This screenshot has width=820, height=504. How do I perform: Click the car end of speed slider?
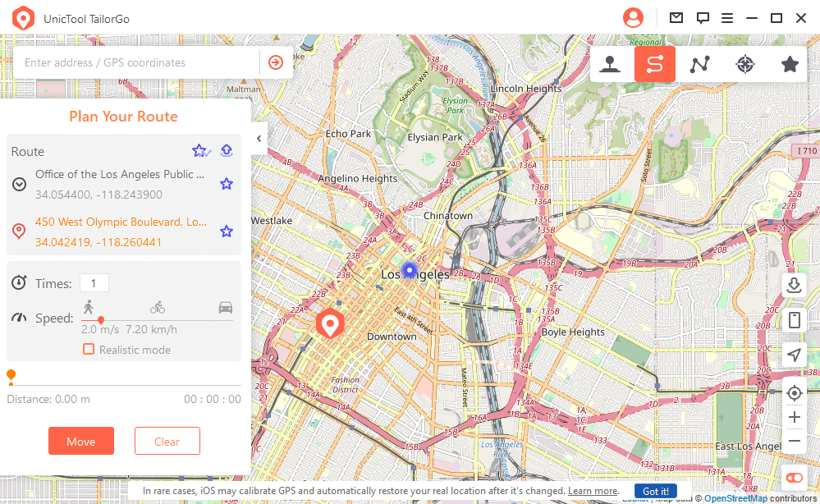(x=225, y=307)
